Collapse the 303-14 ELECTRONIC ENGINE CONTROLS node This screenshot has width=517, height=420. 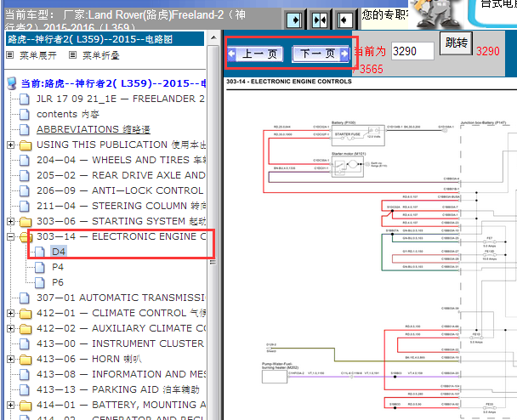pyautogui.click(x=10, y=236)
